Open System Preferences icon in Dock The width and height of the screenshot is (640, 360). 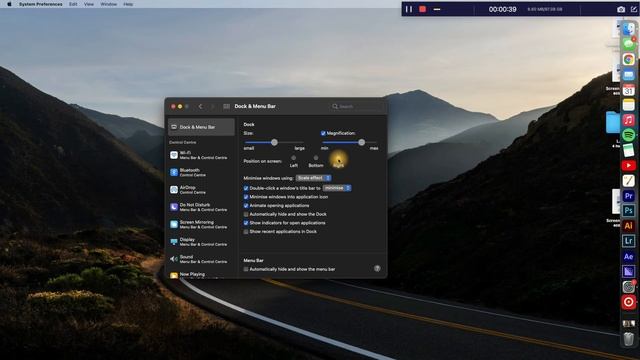629,287
